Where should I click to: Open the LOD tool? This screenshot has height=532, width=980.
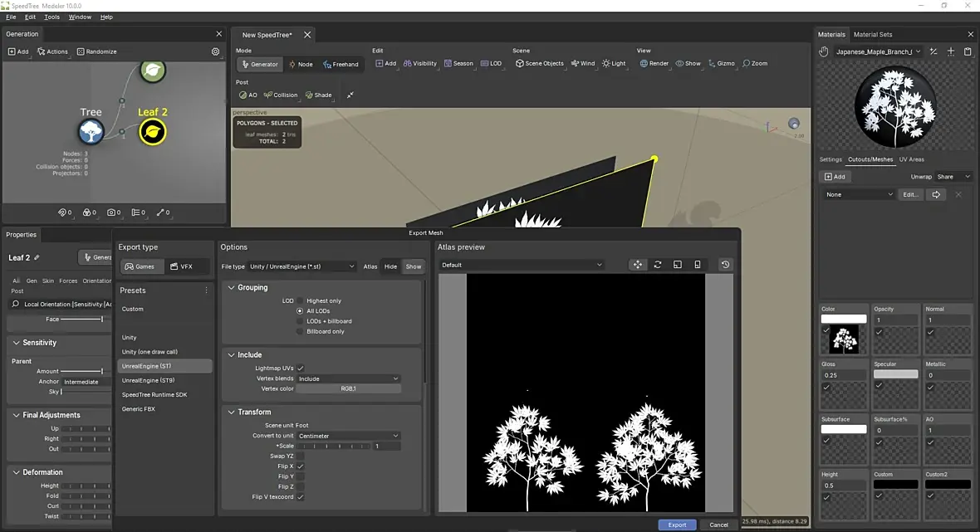click(x=492, y=64)
